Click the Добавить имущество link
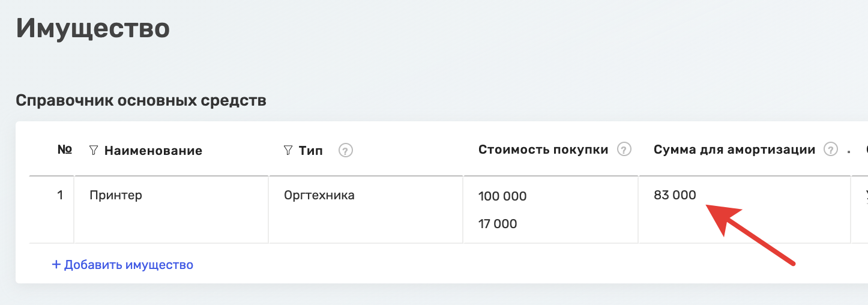The height and width of the screenshot is (305, 868). [x=122, y=265]
